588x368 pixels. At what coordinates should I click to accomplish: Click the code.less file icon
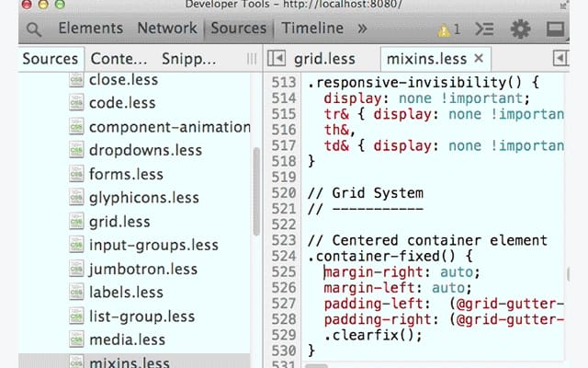click(x=76, y=103)
